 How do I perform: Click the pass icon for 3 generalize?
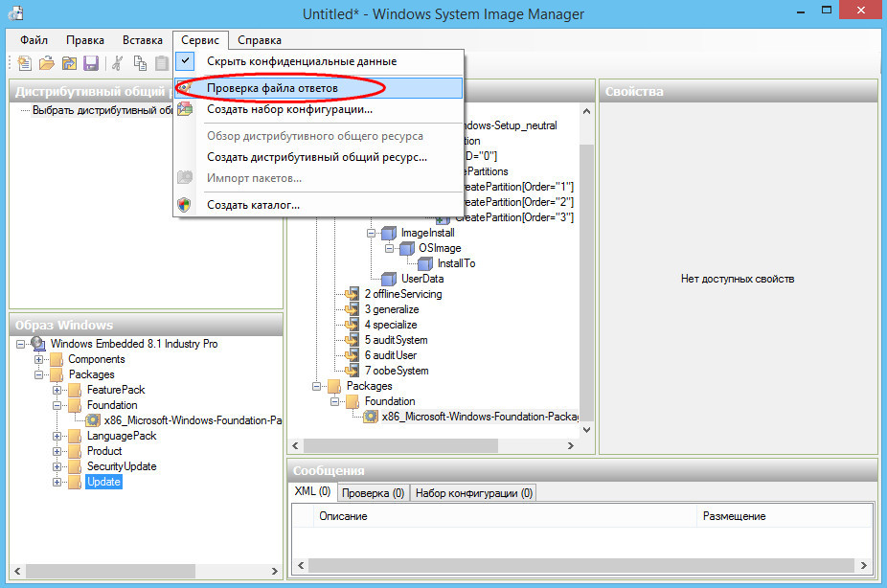[x=352, y=309]
